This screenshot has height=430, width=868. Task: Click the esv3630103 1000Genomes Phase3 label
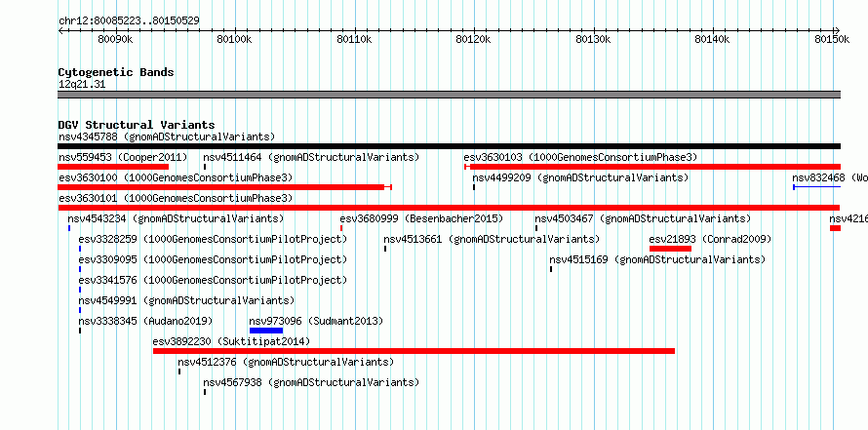(x=580, y=157)
